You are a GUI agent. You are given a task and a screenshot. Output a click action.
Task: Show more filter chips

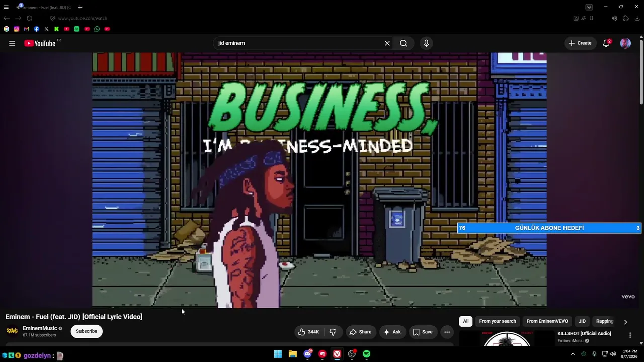[625, 322]
